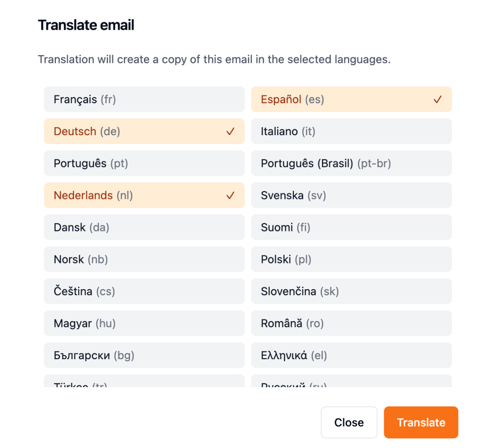This screenshot has width=490, height=448.
Task: Deselect the Español (es) language
Action: coord(351,99)
